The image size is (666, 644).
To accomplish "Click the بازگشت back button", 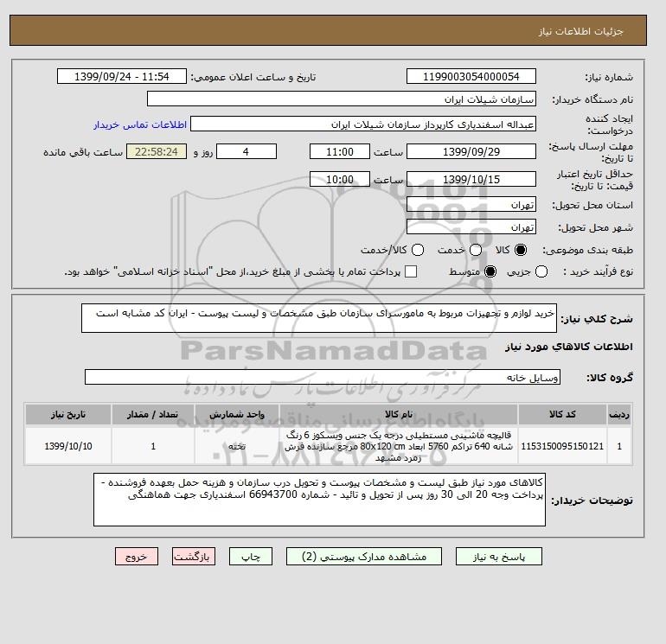I will click(194, 556).
